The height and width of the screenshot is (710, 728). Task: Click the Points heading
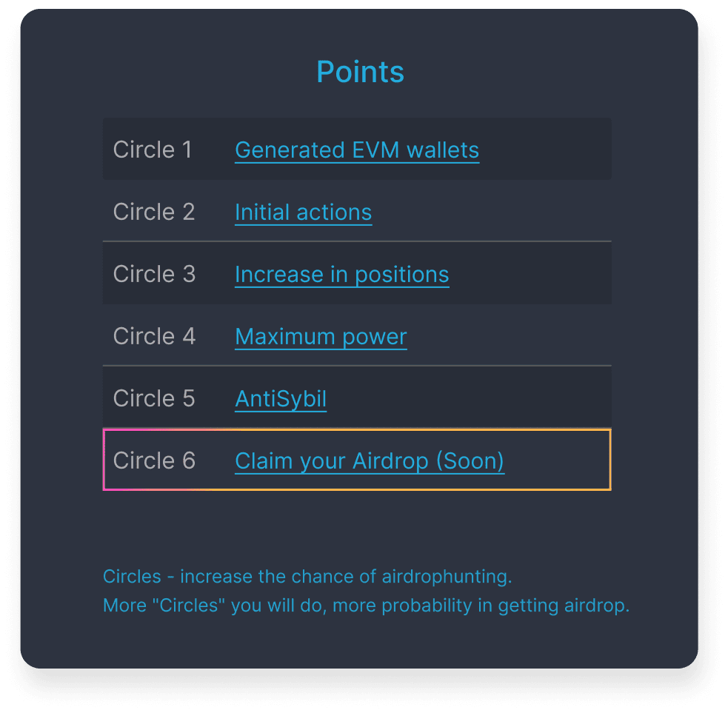click(360, 72)
